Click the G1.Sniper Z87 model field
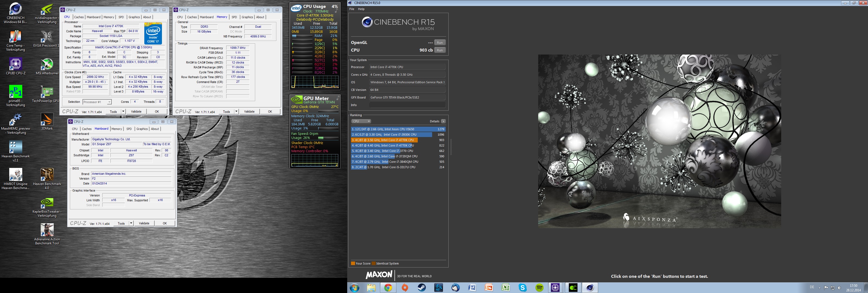This screenshot has height=293, width=868. 117,144
